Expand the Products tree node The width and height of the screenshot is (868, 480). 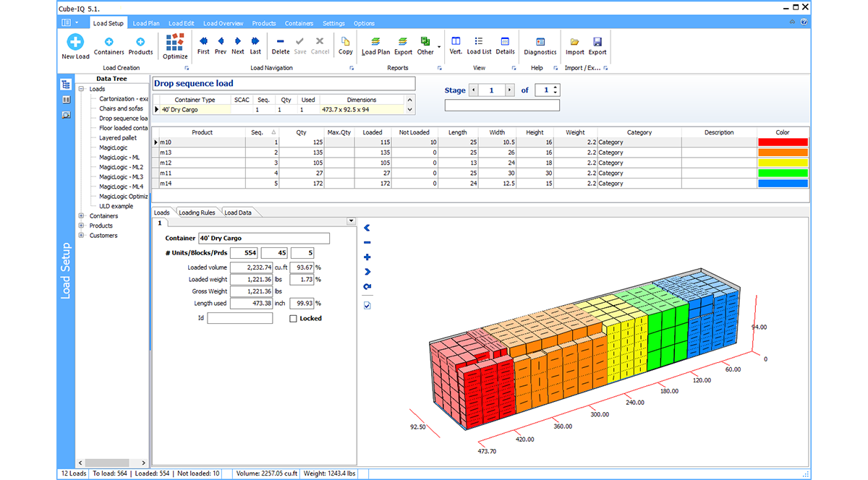tap(81, 226)
